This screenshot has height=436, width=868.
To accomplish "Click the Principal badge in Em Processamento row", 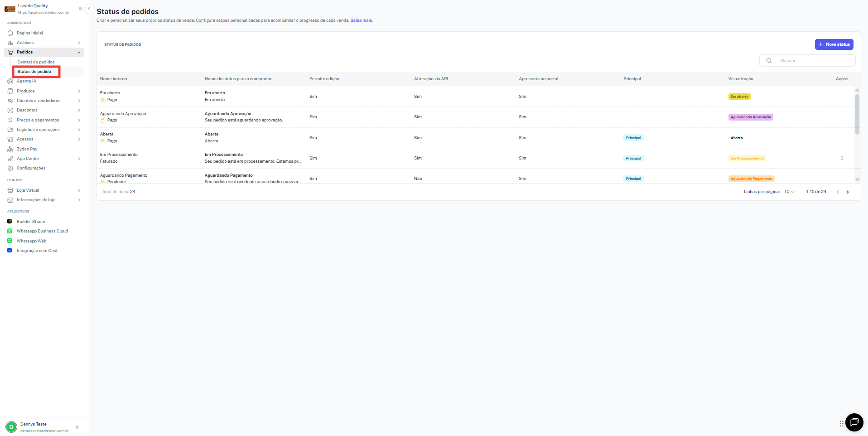I will pos(633,158).
